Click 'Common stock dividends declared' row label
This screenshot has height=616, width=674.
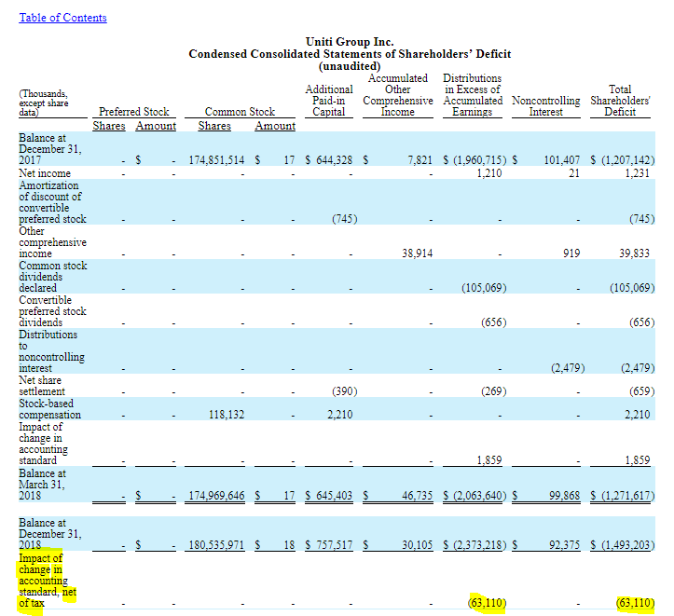click(x=53, y=277)
